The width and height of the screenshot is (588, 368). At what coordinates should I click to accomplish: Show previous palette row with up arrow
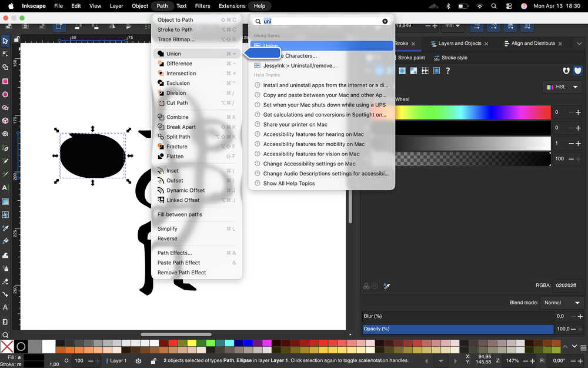565,347
